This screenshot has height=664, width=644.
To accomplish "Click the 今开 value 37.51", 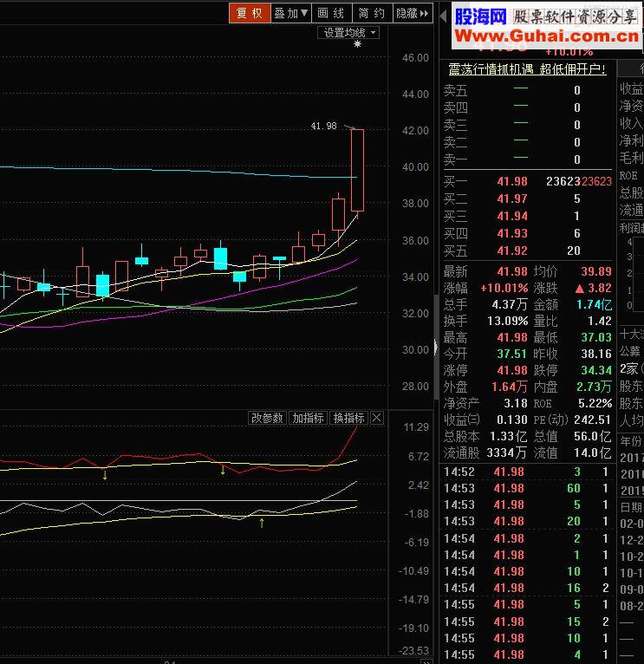I will pos(512,355).
